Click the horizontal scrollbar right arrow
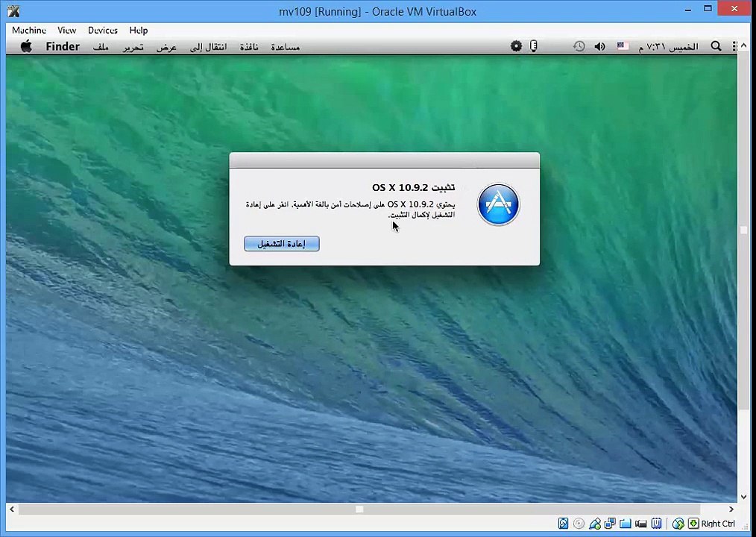The height and width of the screenshot is (537, 756). [x=731, y=509]
